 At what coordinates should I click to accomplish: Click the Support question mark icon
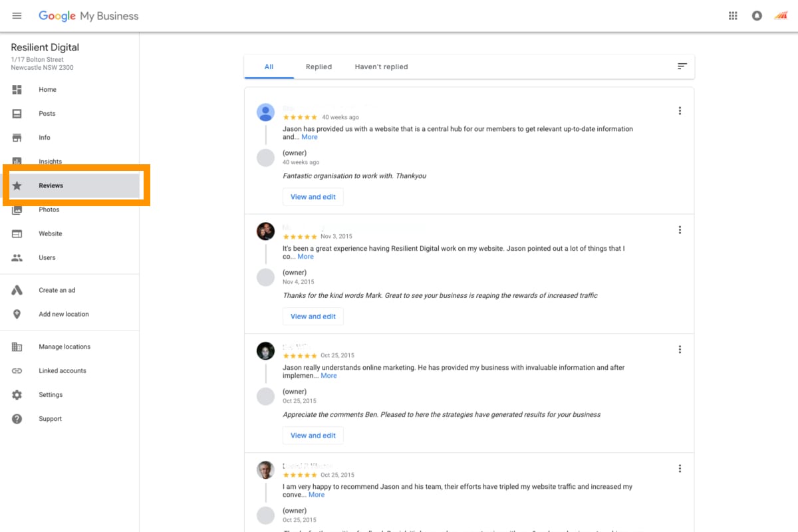[17, 419]
